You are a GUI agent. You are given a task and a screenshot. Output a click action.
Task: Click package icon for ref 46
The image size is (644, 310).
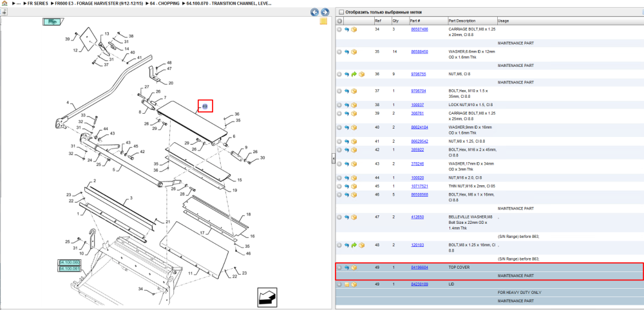pos(354,194)
